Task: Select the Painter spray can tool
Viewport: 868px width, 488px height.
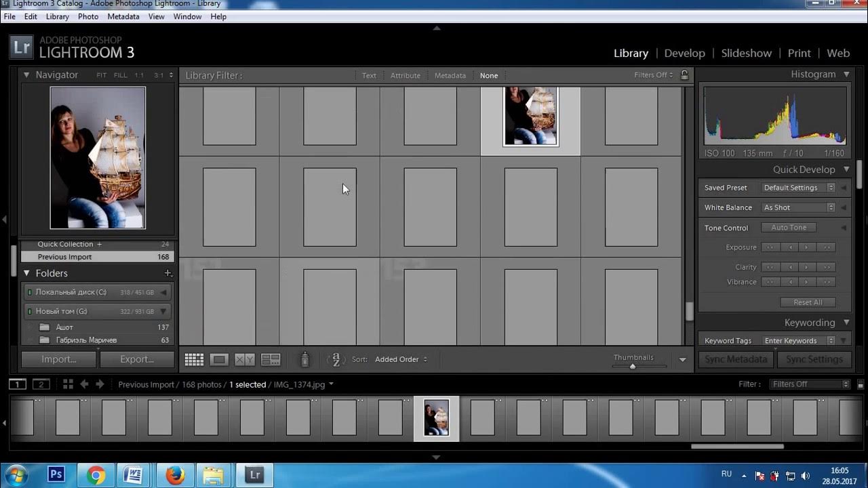Action: (x=305, y=359)
